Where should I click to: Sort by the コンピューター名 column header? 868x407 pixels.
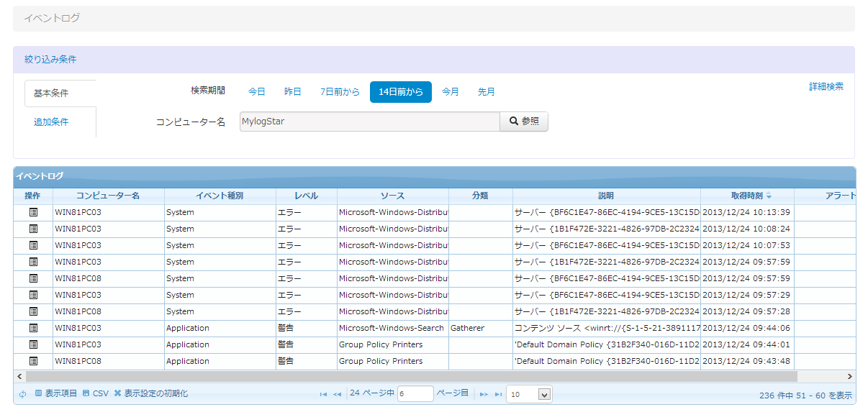(x=108, y=196)
